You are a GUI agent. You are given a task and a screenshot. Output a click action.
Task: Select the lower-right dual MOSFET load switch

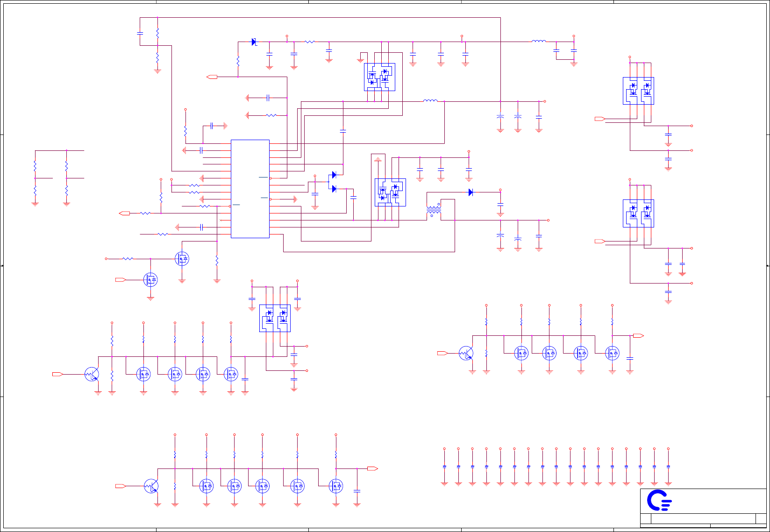click(638, 213)
